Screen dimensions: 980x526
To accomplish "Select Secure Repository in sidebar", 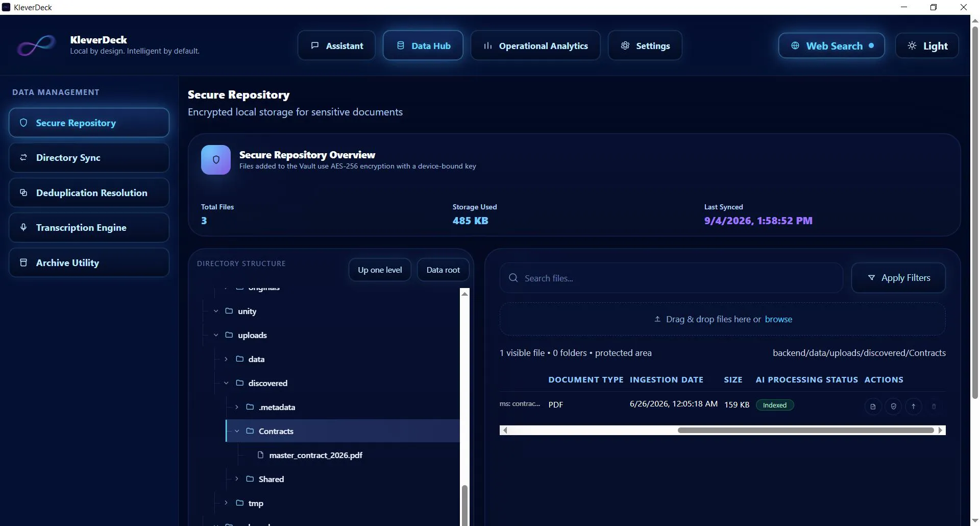I will click(x=89, y=123).
